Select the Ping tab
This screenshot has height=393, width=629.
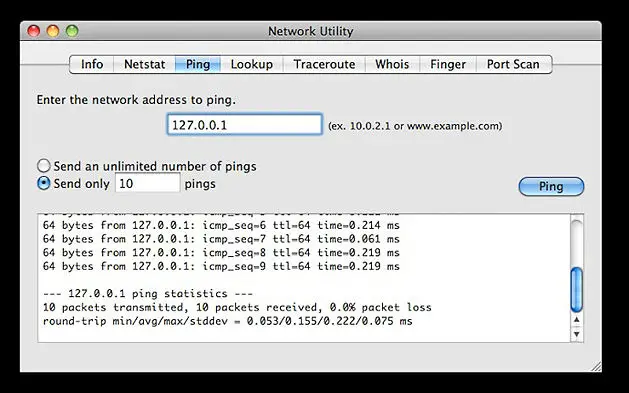coord(198,65)
